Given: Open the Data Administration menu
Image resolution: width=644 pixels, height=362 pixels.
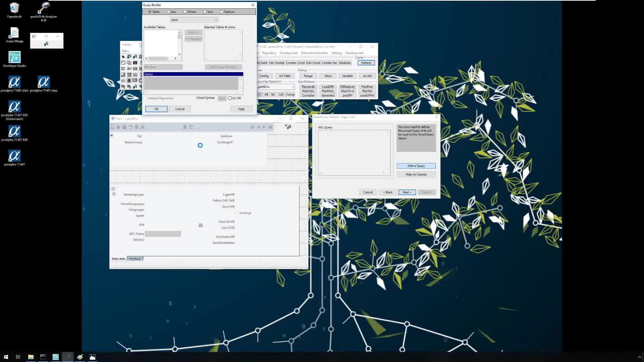Looking at the screenshot, I should pyautogui.click(x=314, y=53).
